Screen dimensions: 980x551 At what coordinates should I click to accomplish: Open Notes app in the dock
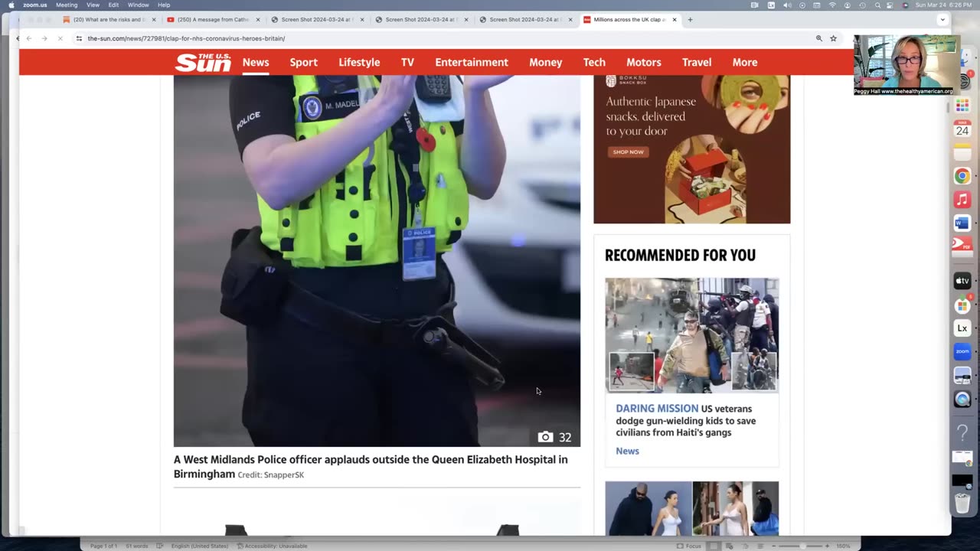962,152
